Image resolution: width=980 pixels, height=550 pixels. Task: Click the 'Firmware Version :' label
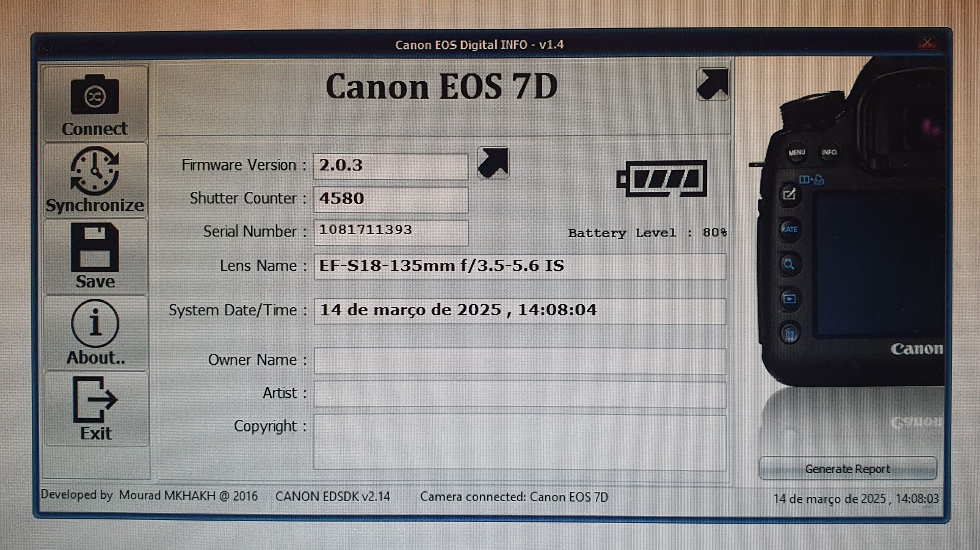244,165
